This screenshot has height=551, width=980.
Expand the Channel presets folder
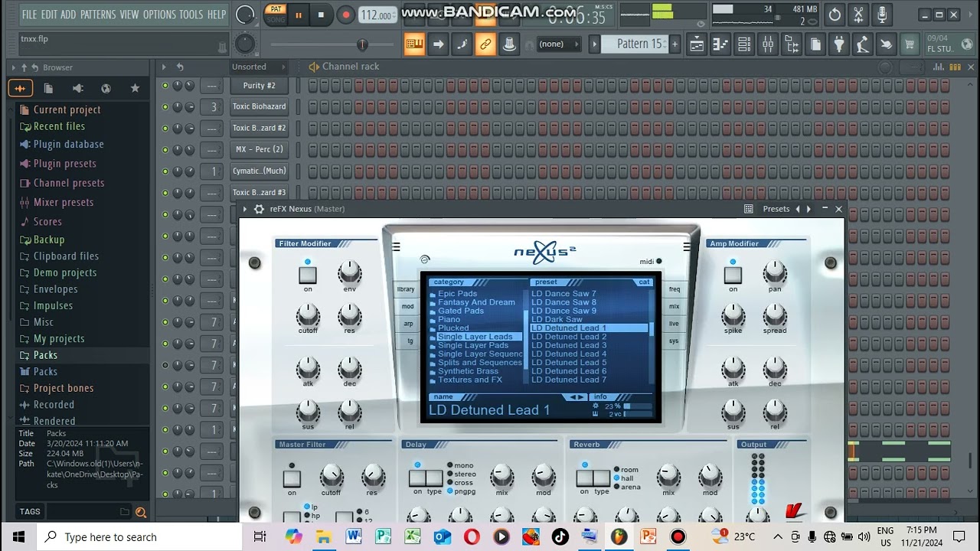click(x=68, y=183)
